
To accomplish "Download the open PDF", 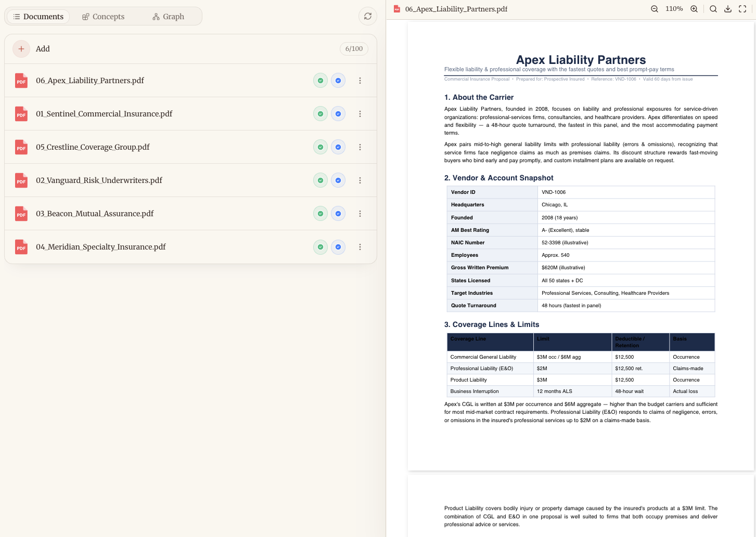I will 728,9.
